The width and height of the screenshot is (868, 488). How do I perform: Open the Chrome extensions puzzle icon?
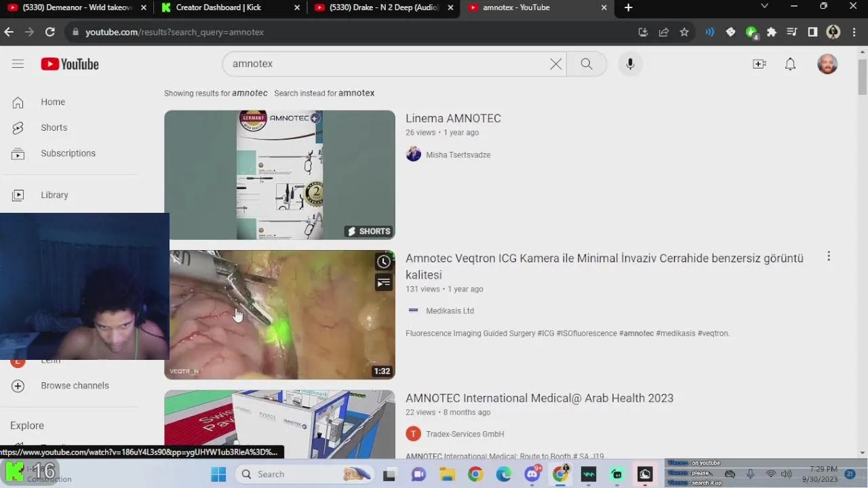(x=772, y=32)
